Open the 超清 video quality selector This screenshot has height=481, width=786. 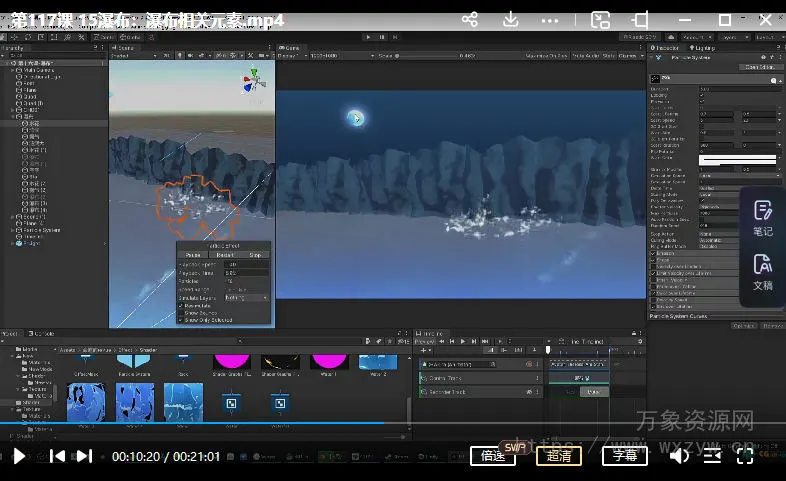click(x=559, y=456)
